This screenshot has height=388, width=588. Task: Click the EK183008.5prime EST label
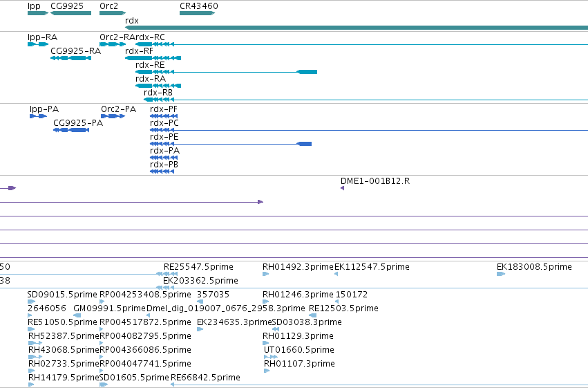[x=534, y=267]
